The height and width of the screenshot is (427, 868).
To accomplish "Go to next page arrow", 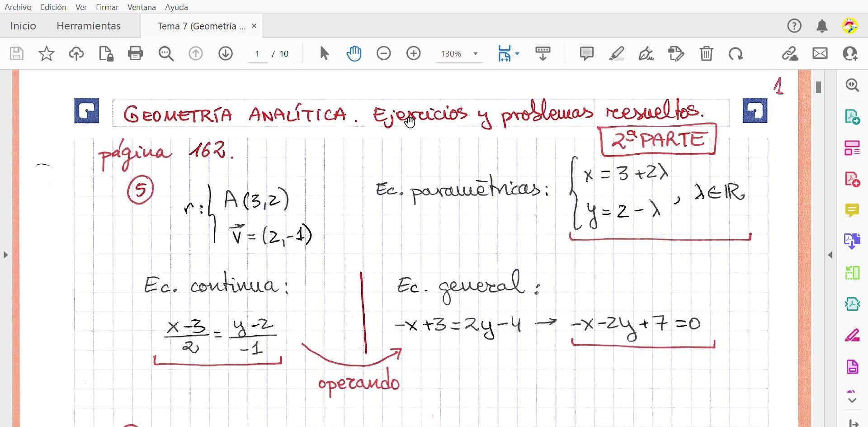I will [x=226, y=53].
